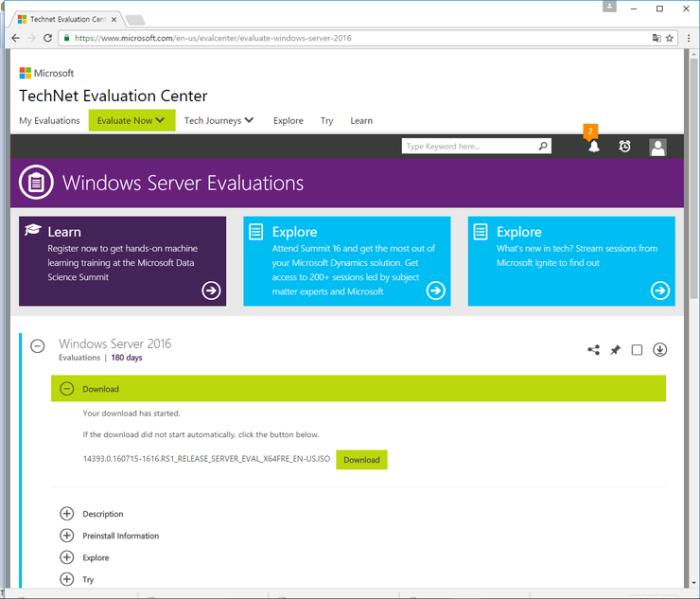The image size is (700, 599).
Task: Click the scrollbar up arrow
Action: 692,54
